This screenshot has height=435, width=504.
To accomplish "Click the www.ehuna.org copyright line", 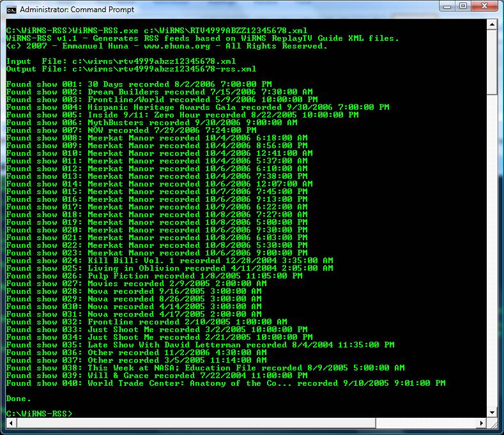I will click(x=167, y=46).
